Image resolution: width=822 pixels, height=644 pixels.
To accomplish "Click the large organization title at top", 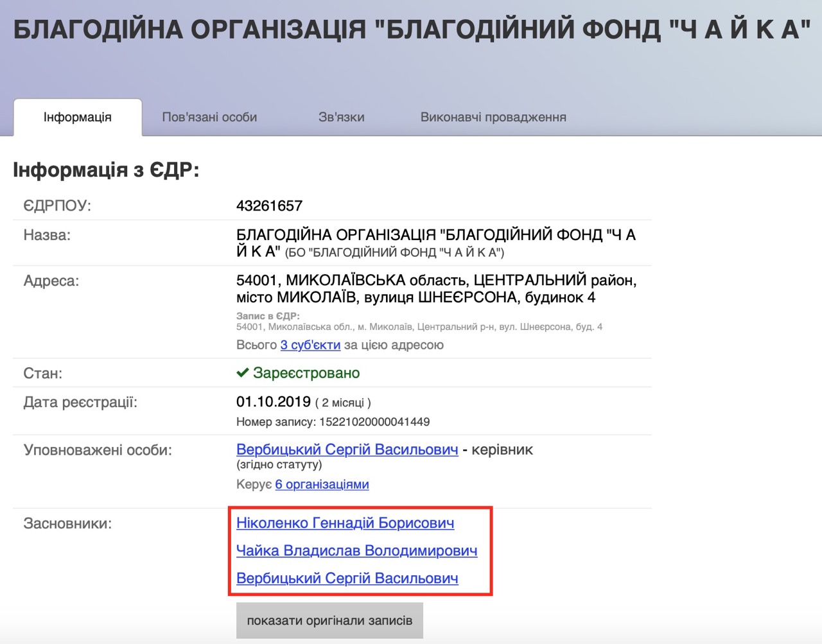I will click(x=411, y=30).
